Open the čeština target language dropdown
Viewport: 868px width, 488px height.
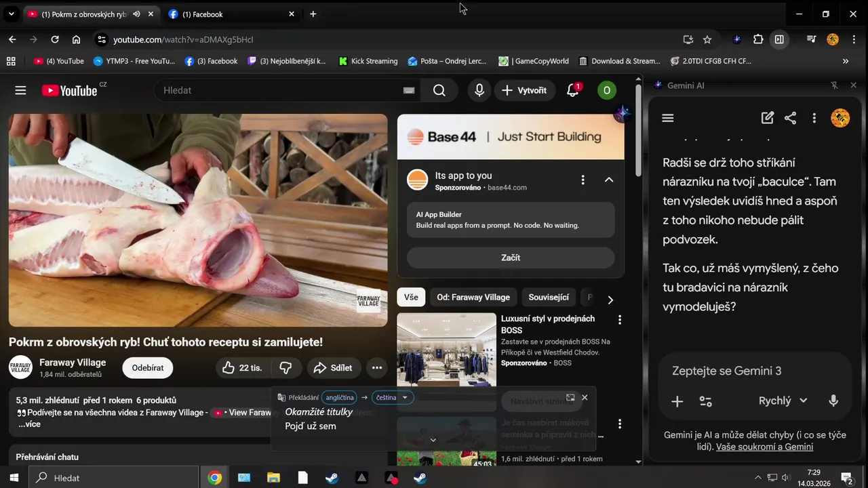[393, 397]
